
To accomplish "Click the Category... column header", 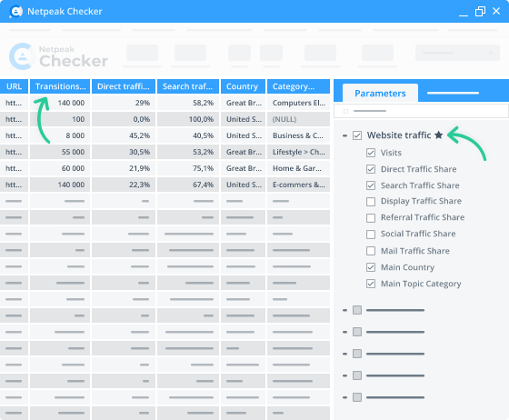I will (298, 86).
